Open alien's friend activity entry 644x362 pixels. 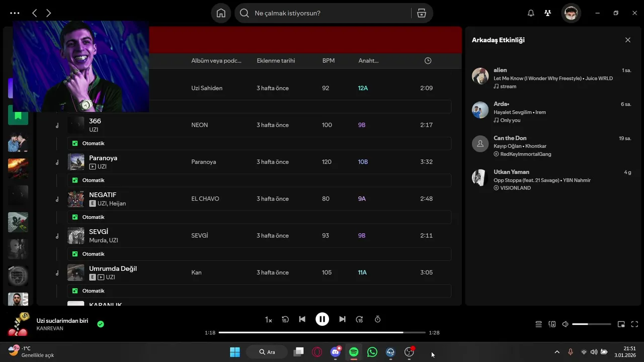pos(551,78)
